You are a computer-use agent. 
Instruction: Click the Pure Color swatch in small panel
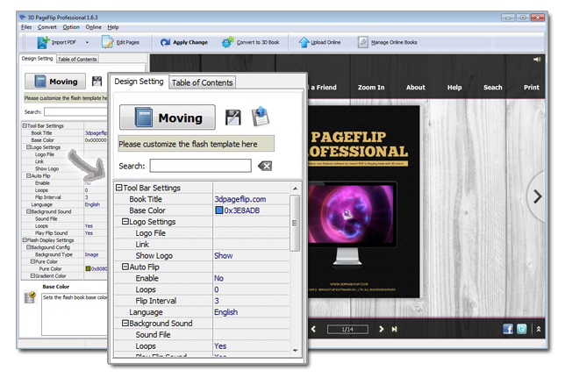click(x=88, y=268)
